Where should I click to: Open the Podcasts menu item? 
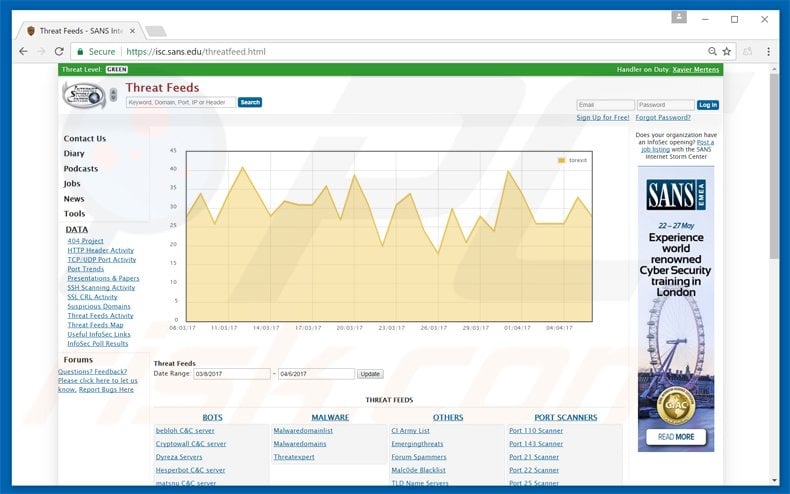tap(81, 168)
